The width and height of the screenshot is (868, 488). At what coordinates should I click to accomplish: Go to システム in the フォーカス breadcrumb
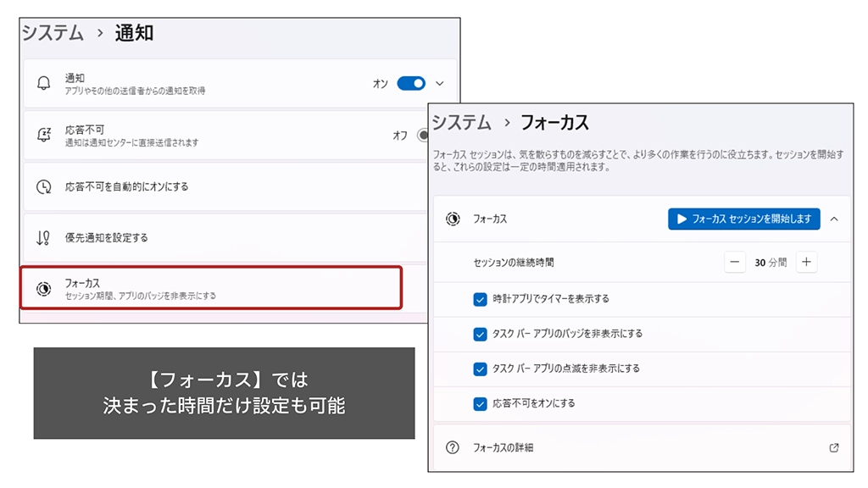pyautogui.click(x=462, y=123)
